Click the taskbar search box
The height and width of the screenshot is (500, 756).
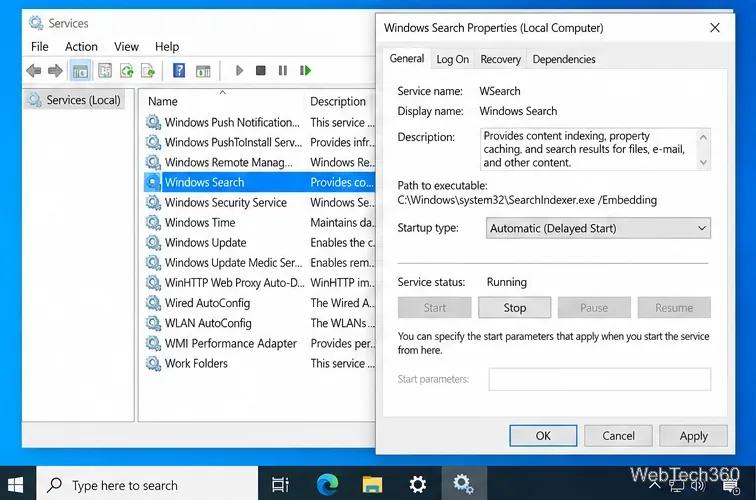click(147, 484)
